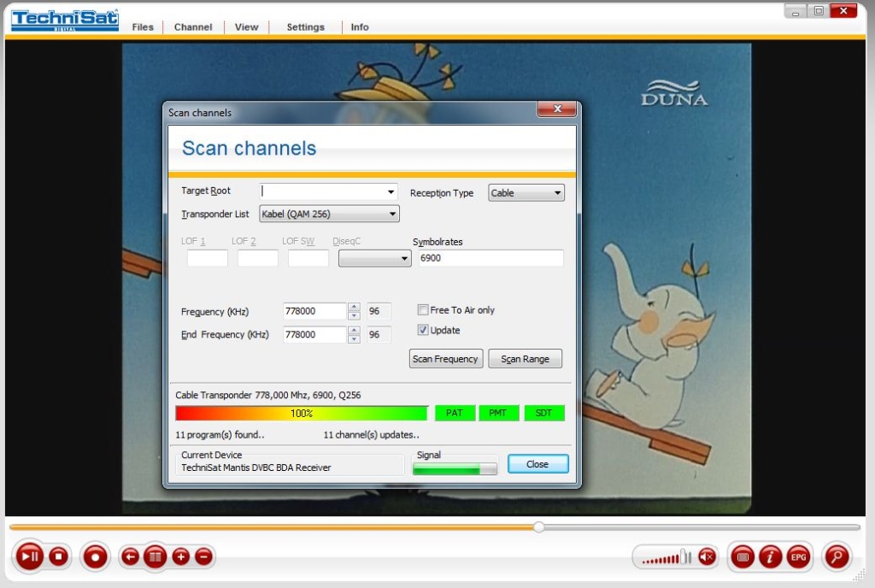Click '11 program(s) found..' text
This screenshot has width=875, height=588.
[220, 434]
